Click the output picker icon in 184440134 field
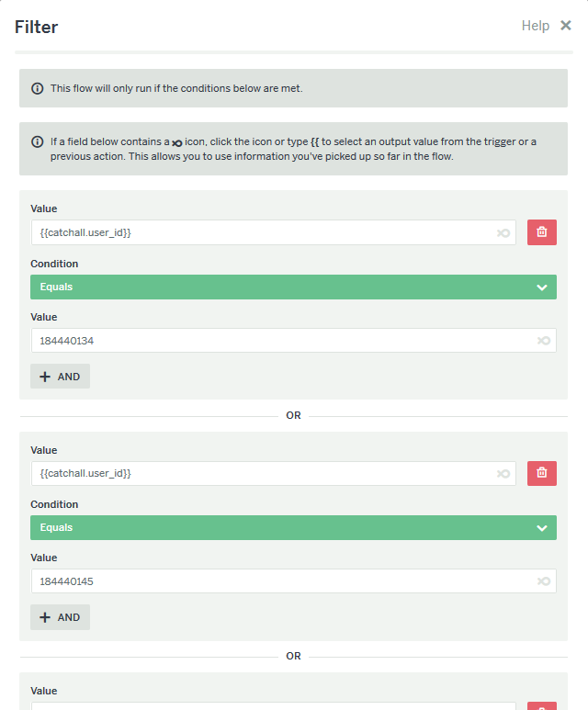This screenshot has width=588, height=710. point(544,341)
